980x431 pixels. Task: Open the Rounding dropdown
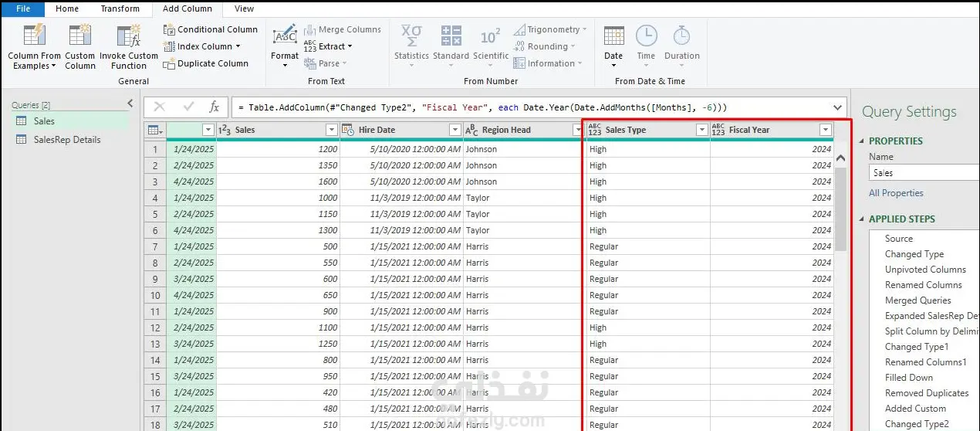click(545, 46)
